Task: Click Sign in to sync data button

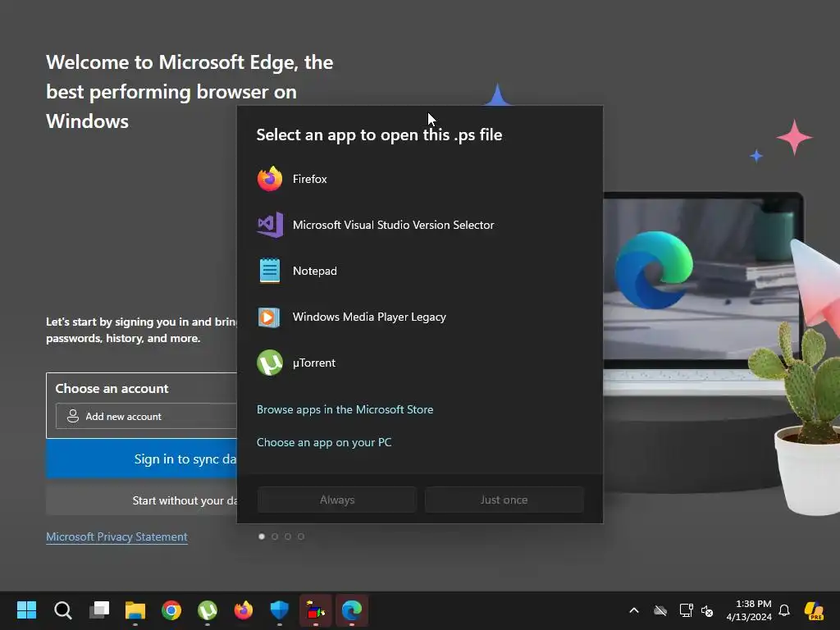Action: coord(141,459)
